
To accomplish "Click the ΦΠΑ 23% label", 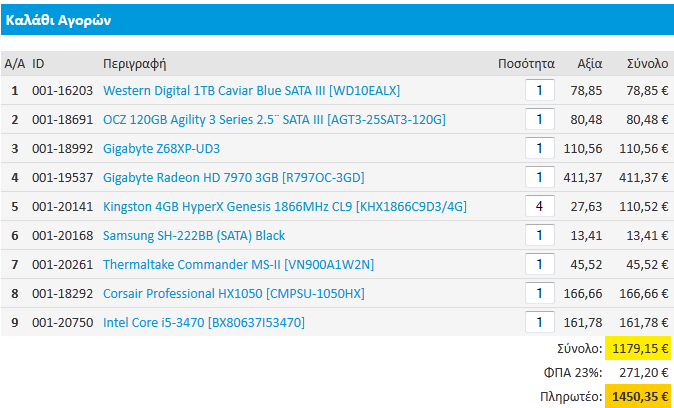I will 573,373.
